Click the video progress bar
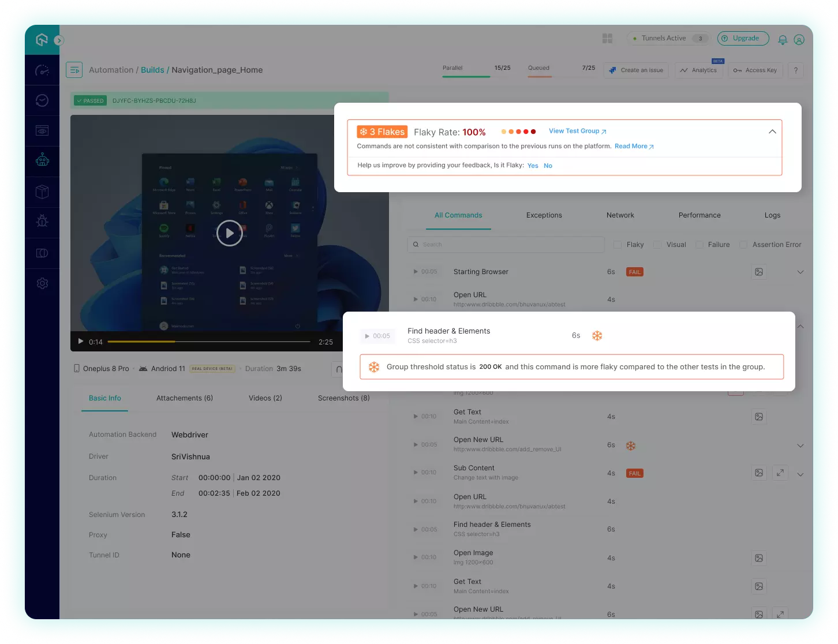The image size is (838, 644). coord(208,342)
